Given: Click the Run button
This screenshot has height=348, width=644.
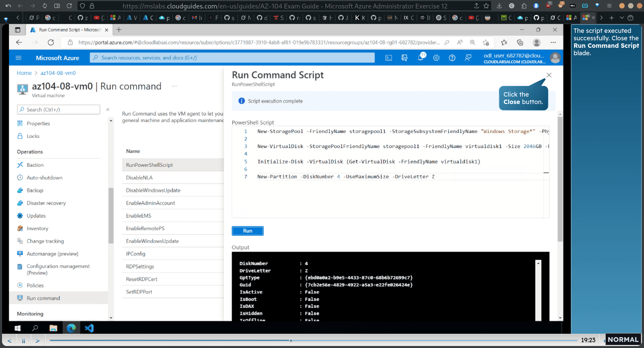Looking at the screenshot, I should coord(248,231).
